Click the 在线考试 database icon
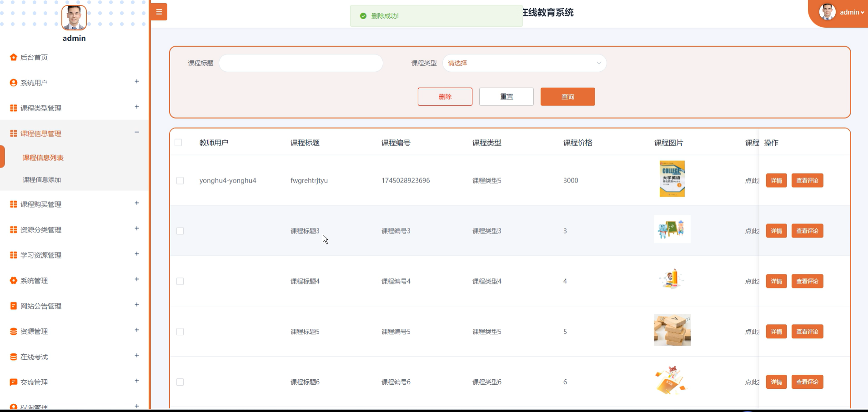 click(14, 357)
